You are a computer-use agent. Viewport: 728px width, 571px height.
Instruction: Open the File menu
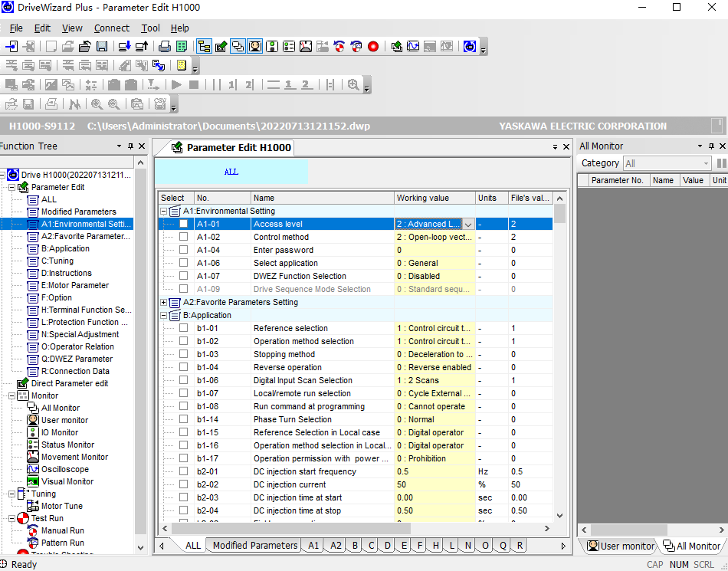point(16,28)
